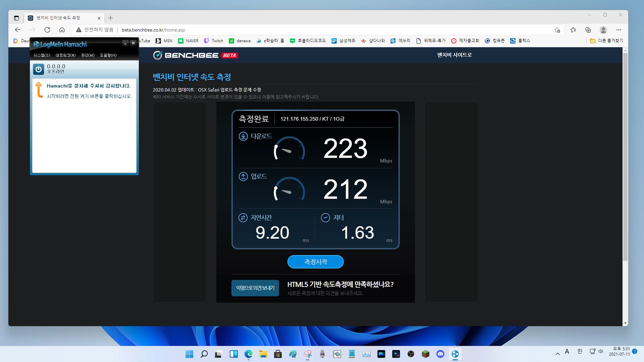
Task: Go to browser home icon
Action: 62,30
